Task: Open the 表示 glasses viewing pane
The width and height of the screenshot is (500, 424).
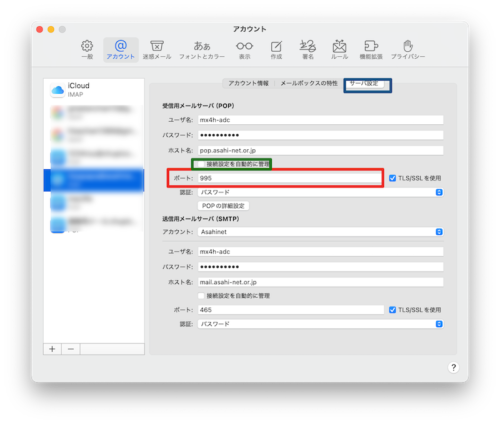Action: pos(244,50)
